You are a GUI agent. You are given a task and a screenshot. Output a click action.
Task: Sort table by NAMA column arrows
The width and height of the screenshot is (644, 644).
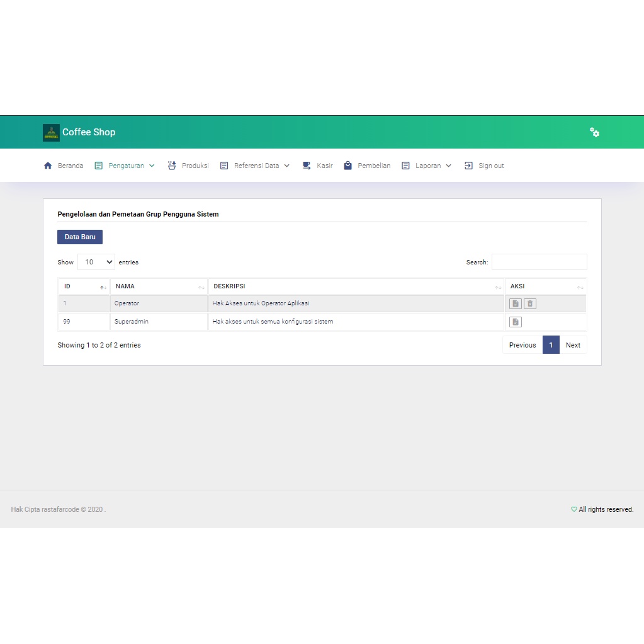(x=201, y=287)
